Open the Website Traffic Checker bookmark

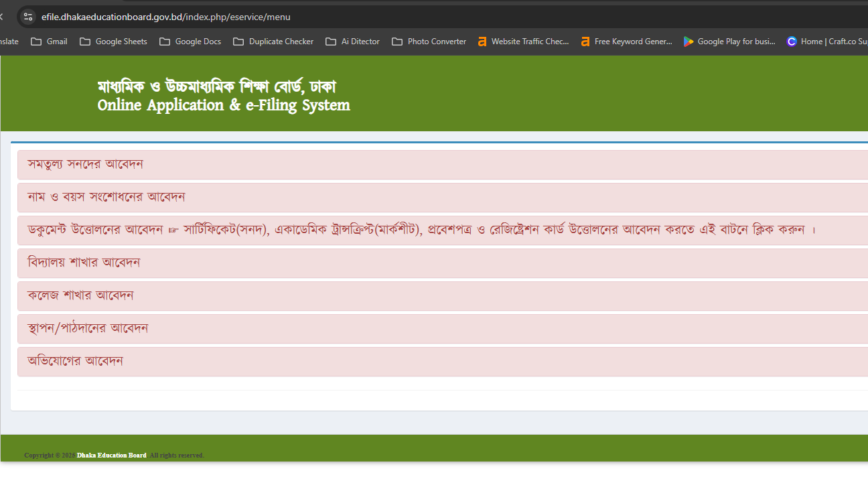(x=523, y=42)
